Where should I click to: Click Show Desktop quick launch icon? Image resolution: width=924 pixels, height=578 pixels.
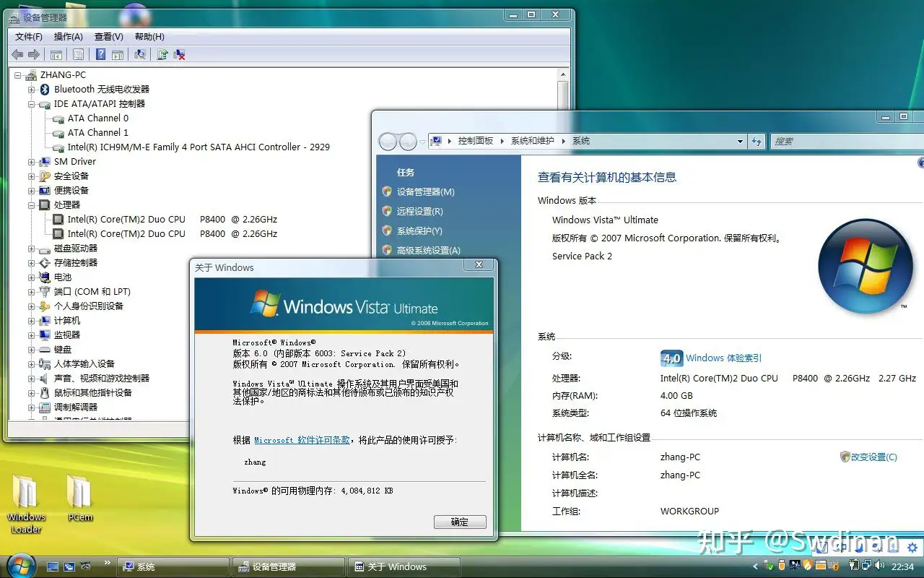click(53, 566)
